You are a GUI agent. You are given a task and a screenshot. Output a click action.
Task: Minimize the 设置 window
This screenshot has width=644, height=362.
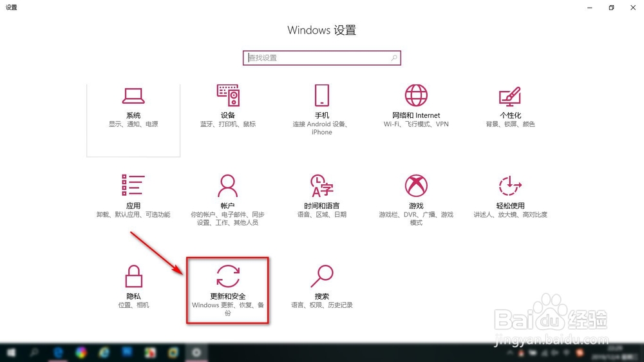(x=590, y=7)
